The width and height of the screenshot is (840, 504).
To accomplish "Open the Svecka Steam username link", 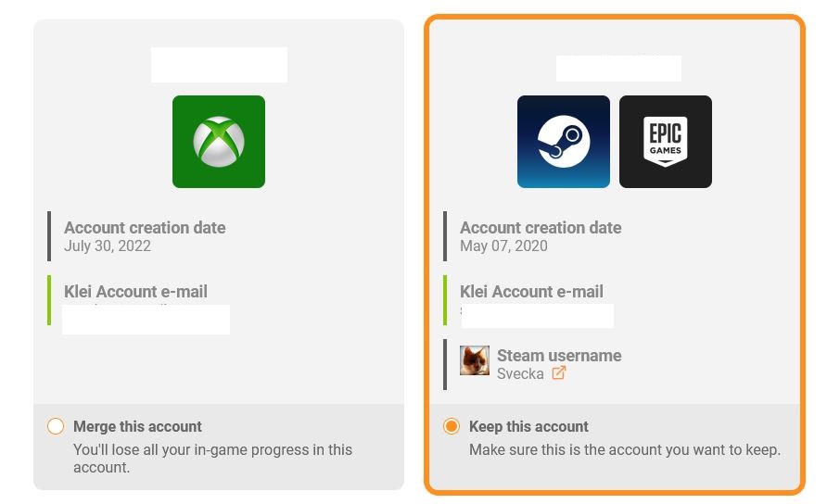I will pos(520,373).
